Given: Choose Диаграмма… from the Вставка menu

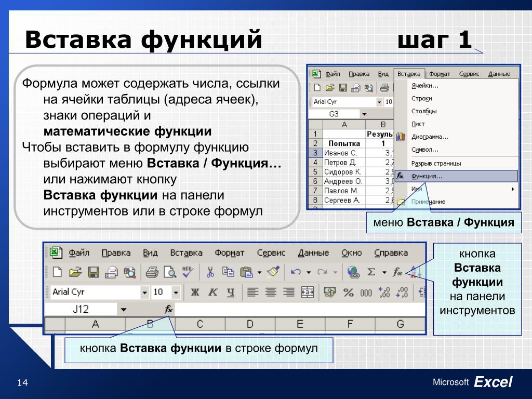Looking at the screenshot, I should tap(457, 137).
